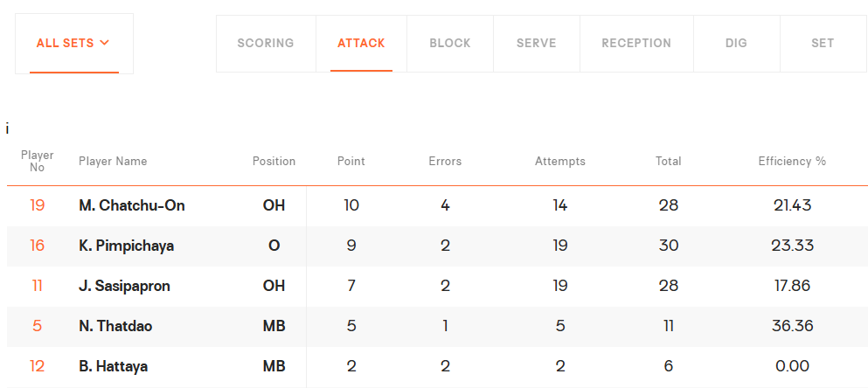Screen dimensions: 868x388
Task: Switch to the DIG tab
Action: click(736, 43)
